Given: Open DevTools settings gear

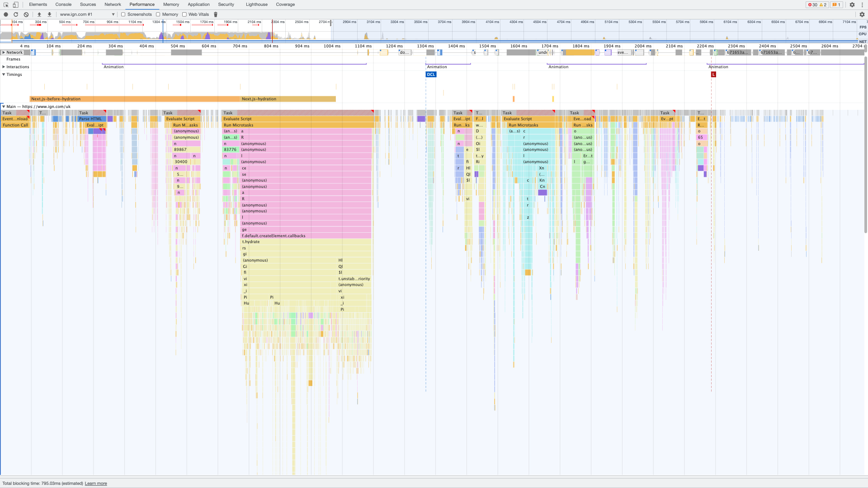Looking at the screenshot, I should pyautogui.click(x=852, y=5).
